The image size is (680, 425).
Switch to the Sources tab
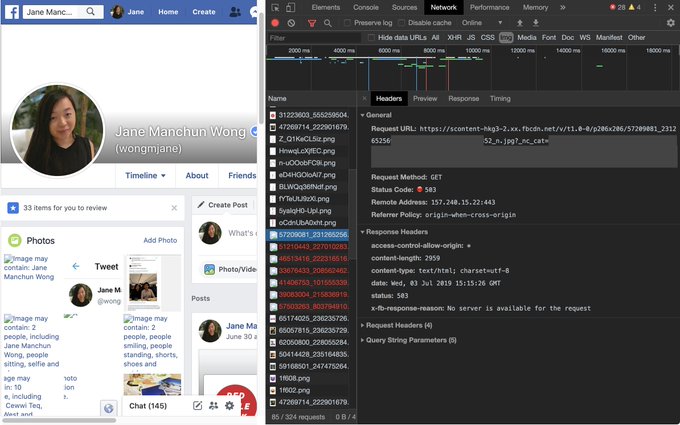(404, 7)
